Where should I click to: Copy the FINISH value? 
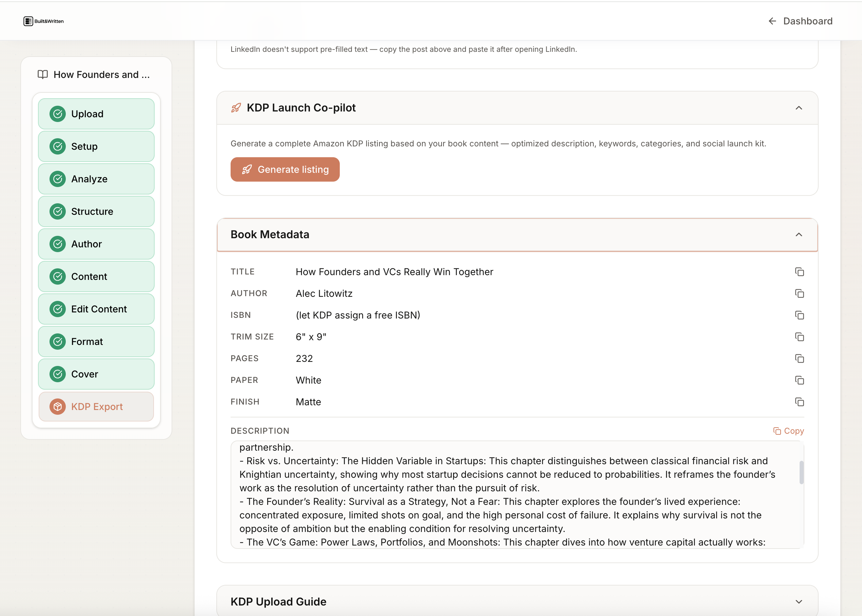[800, 402]
